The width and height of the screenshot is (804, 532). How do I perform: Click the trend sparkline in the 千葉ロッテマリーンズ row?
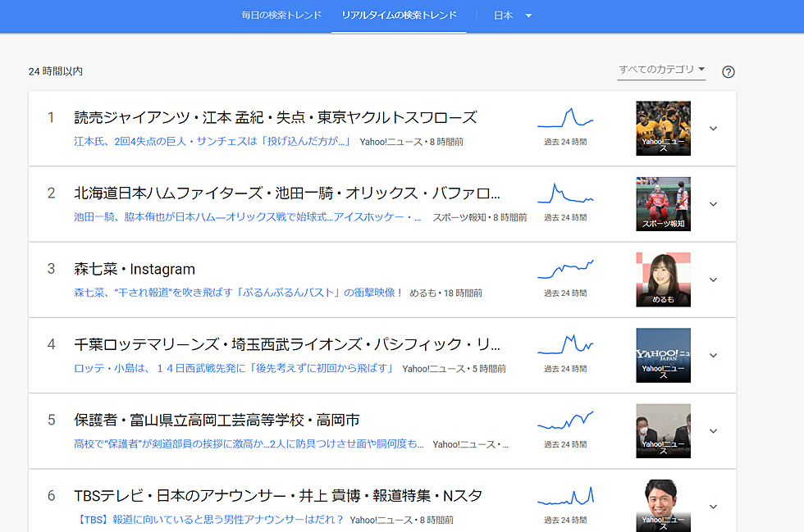565,344
